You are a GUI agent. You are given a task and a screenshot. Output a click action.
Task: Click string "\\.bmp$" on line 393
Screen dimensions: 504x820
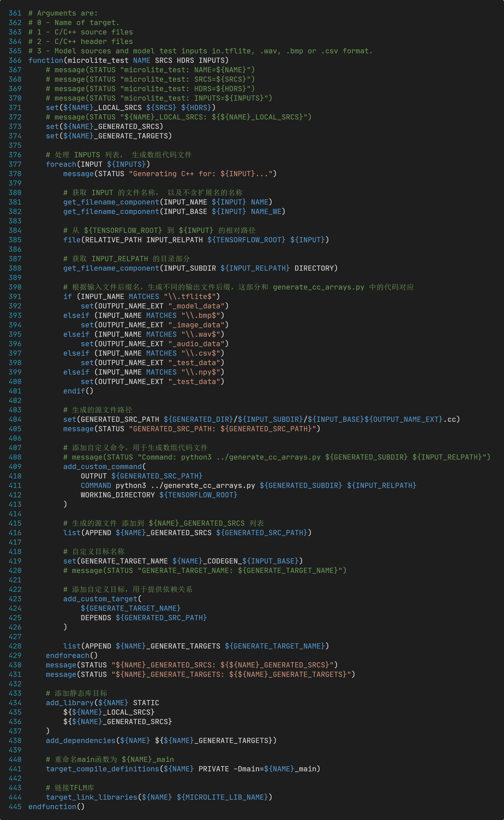pyautogui.click(x=201, y=315)
